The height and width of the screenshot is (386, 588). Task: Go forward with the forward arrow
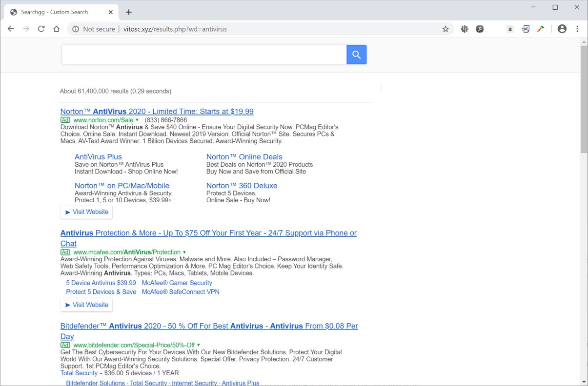pyautogui.click(x=26, y=29)
